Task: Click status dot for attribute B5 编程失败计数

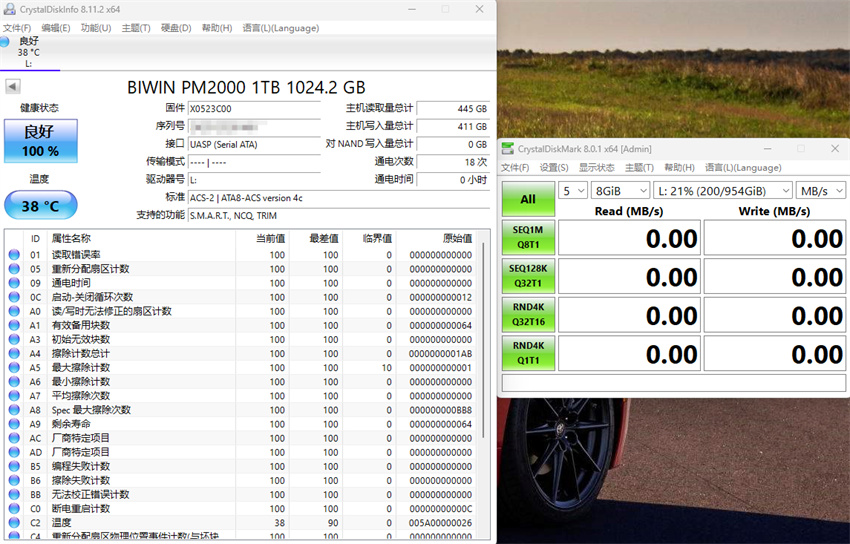Action: 14,466
